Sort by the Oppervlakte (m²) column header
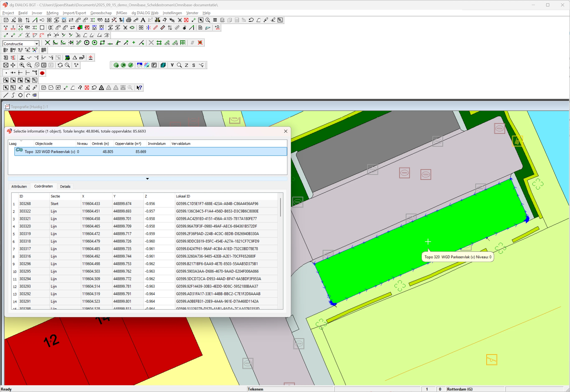Image resolution: width=570 pixels, height=392 pixels. coord(128,144)
